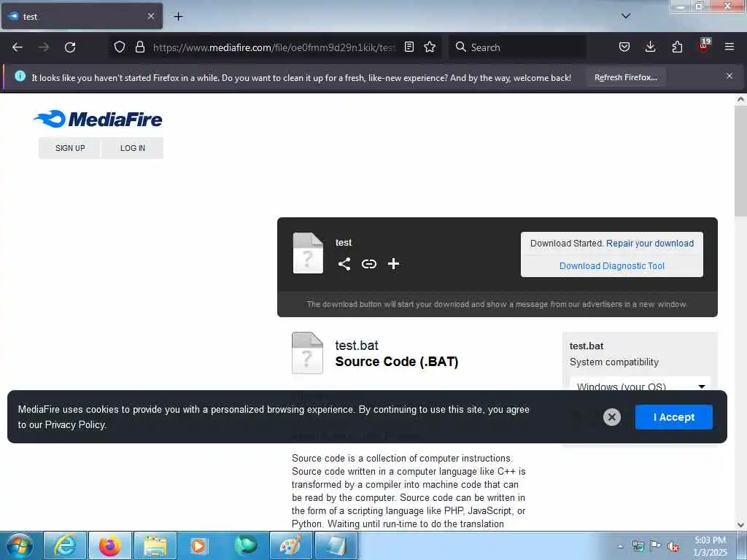Expand the Windows (your OS) dropdown
The height and width of the screenshot is (560, 747).
(x=640, y=385)
